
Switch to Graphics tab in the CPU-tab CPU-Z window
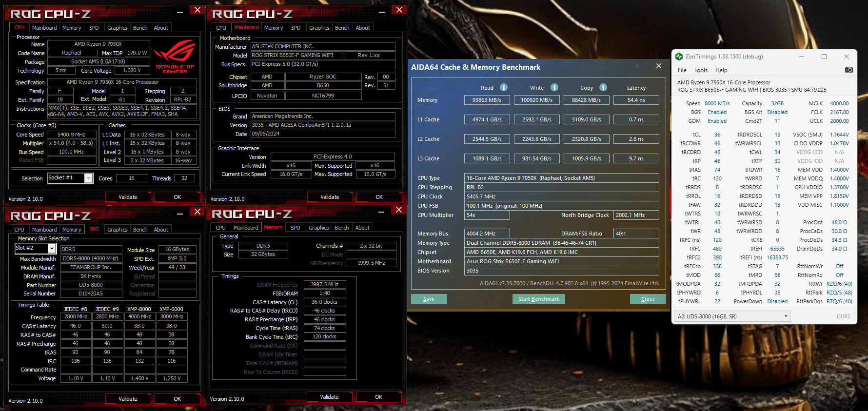(x=118, y=28)
